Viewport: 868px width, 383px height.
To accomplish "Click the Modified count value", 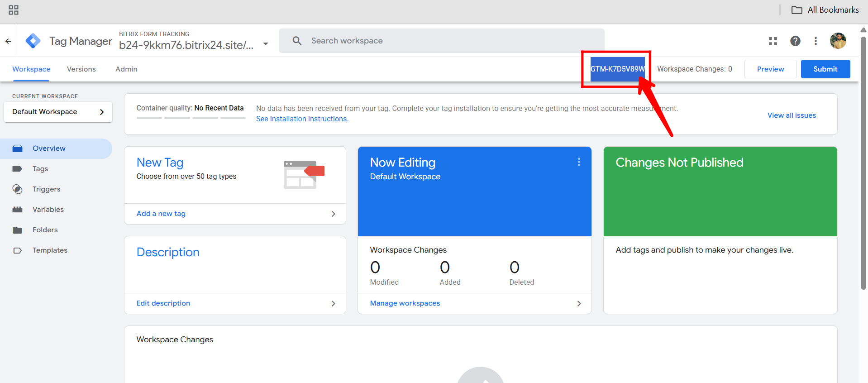I will coord(375,268).
